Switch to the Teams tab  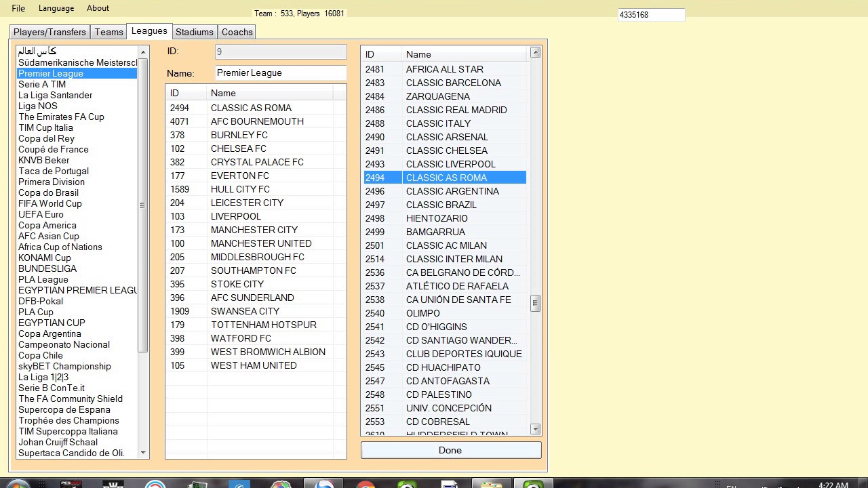pos(108,32)
